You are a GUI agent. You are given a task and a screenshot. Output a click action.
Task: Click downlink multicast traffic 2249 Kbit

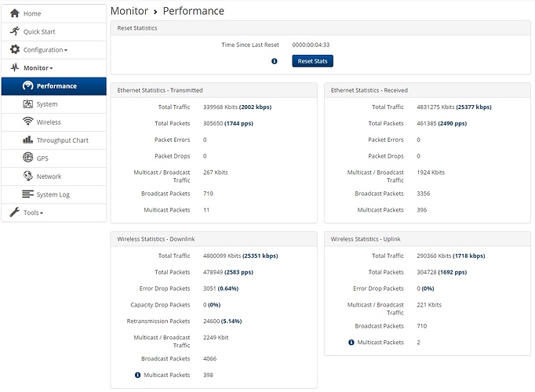[x=216, y=337]
